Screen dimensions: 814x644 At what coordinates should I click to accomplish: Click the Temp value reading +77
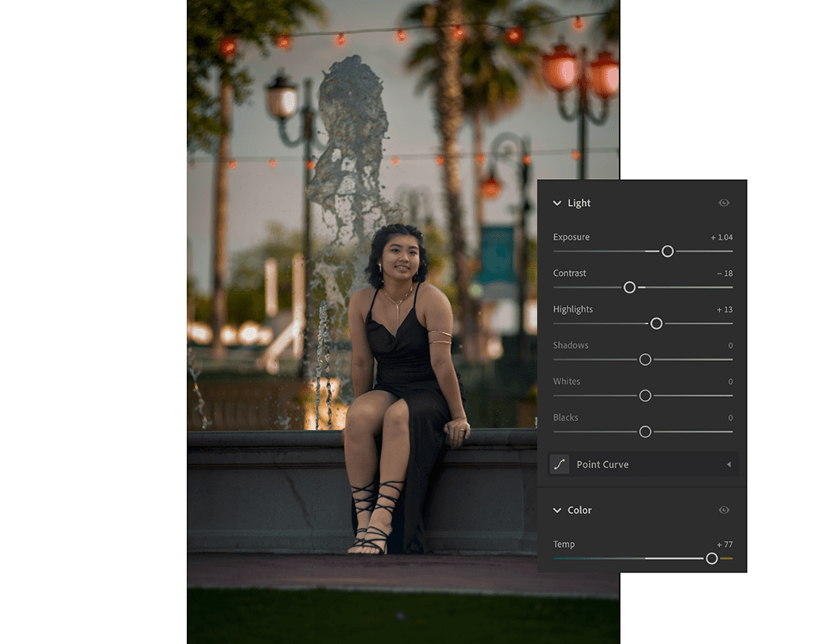tap(726, 544)
